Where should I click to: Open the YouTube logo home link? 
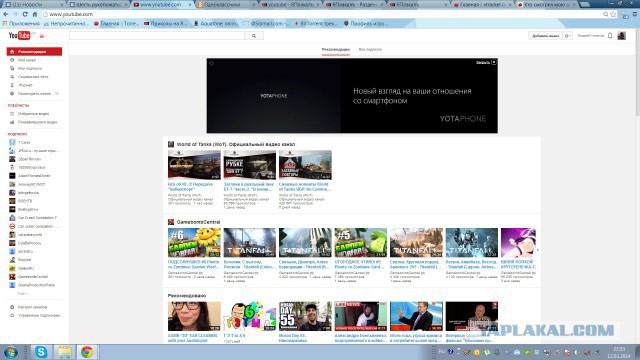pyautogui.click(x=20, y=36)
